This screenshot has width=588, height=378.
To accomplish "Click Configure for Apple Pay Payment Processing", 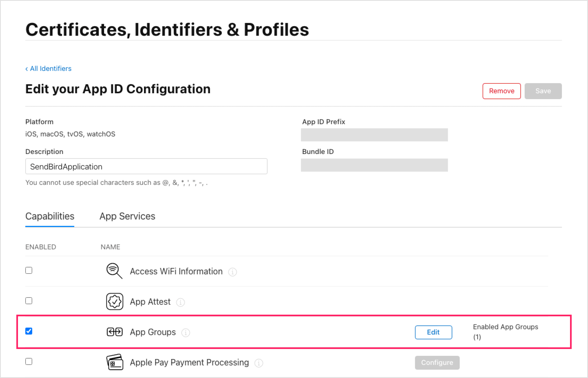I will pyautogui.click(x=437, y=362).
